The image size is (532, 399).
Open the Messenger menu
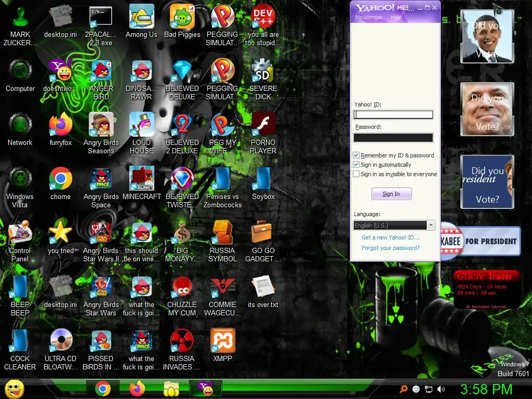click(368, 17)
